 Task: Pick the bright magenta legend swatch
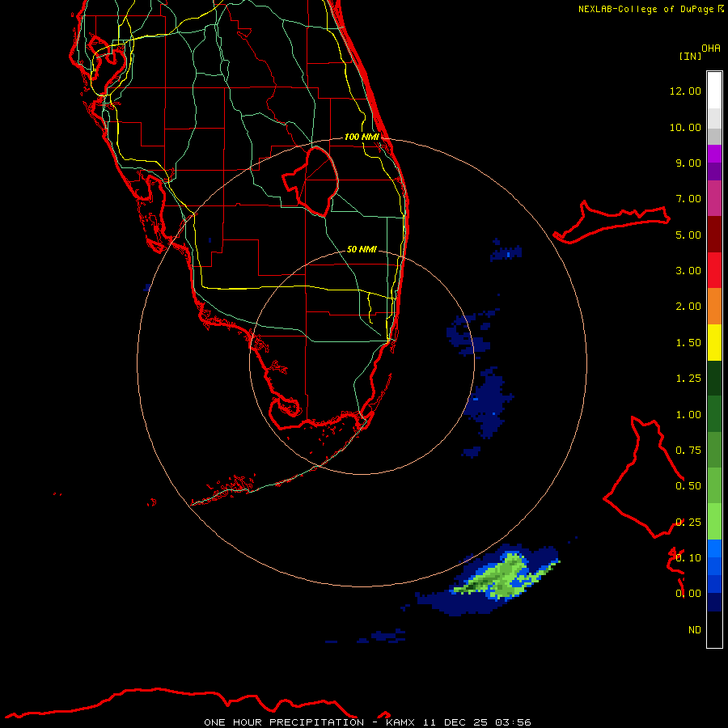(x=714, y=154)
